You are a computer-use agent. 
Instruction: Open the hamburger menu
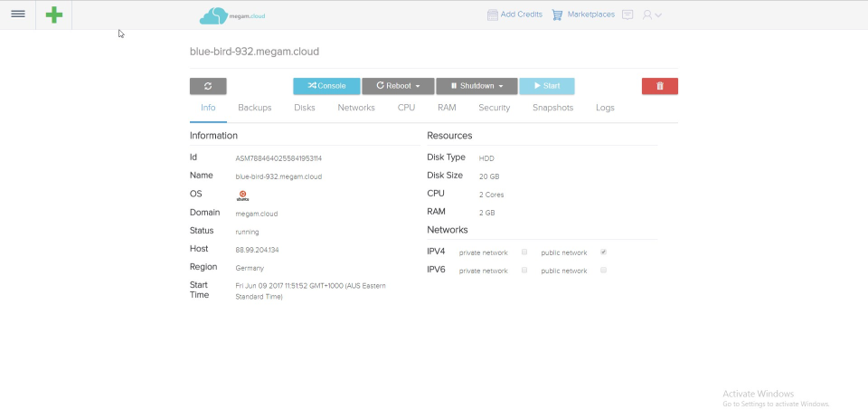click(x=18, y=14)
